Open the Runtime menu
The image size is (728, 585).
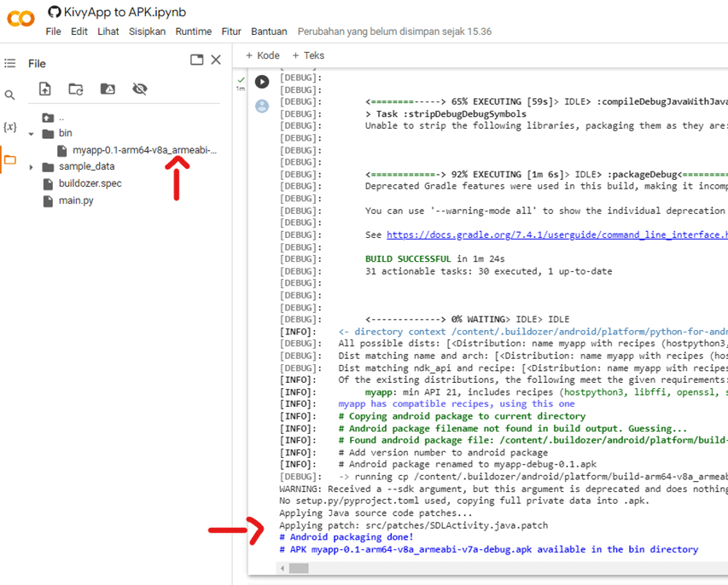(x=193, y=32)
